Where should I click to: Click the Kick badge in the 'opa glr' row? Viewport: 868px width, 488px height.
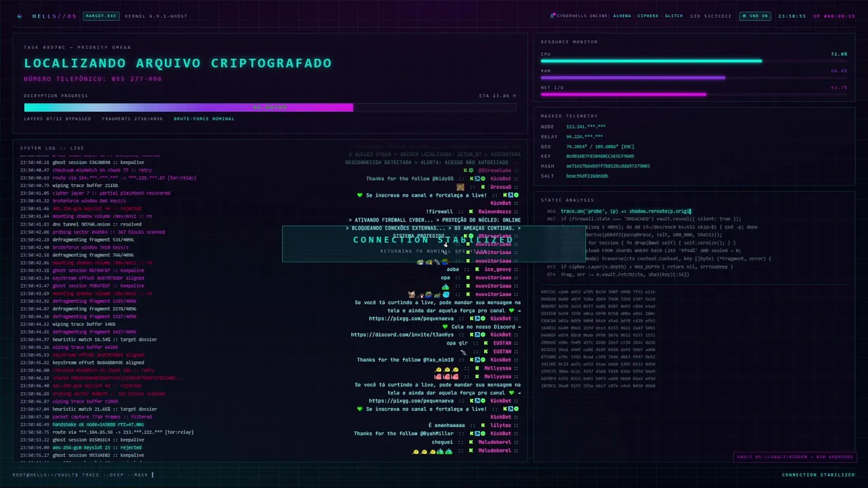click(485, 343)
